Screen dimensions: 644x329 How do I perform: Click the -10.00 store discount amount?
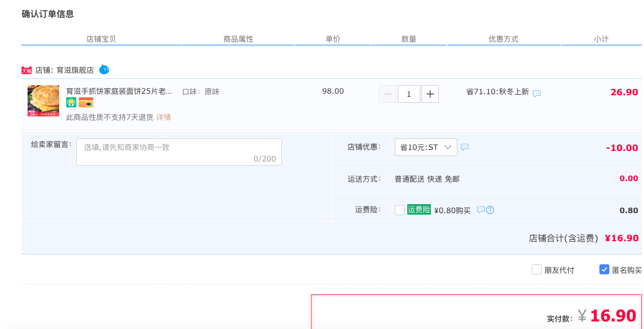click(x=622, y=148)
